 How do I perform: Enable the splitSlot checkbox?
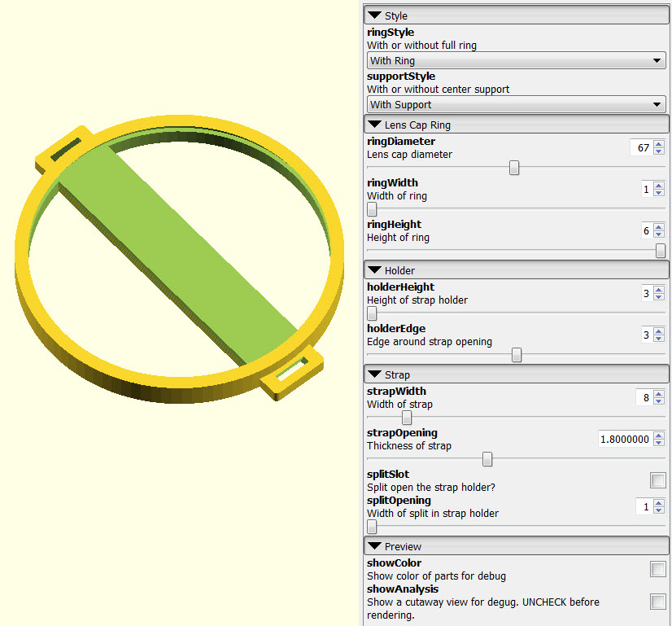click(658, 480)
